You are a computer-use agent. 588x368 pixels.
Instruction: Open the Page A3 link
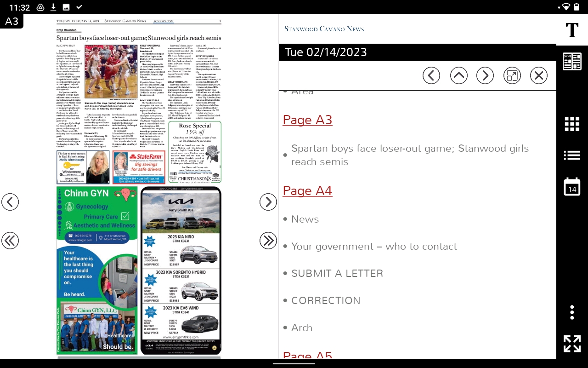coord(307,120)
